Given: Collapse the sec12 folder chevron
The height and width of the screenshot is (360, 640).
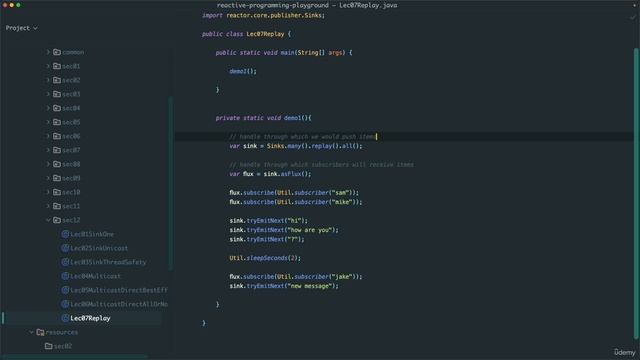Looking at the screenshot, I should click(x=48, y=220).
